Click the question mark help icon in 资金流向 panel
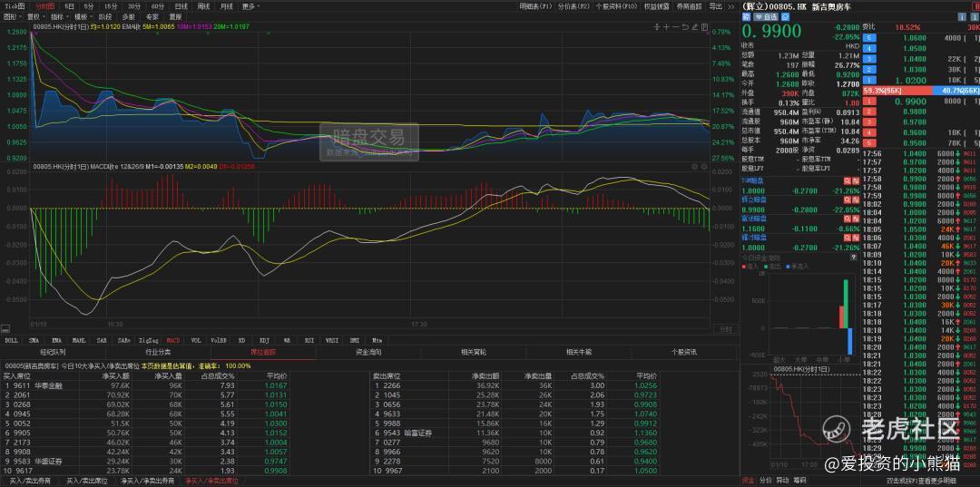 click(x=854, y=257)
